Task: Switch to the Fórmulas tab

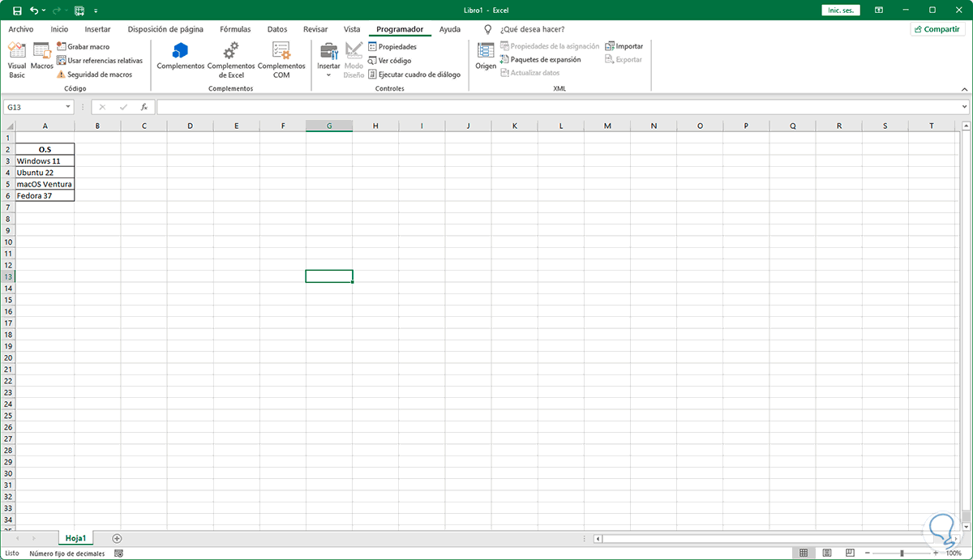Action: click(235, 29)
